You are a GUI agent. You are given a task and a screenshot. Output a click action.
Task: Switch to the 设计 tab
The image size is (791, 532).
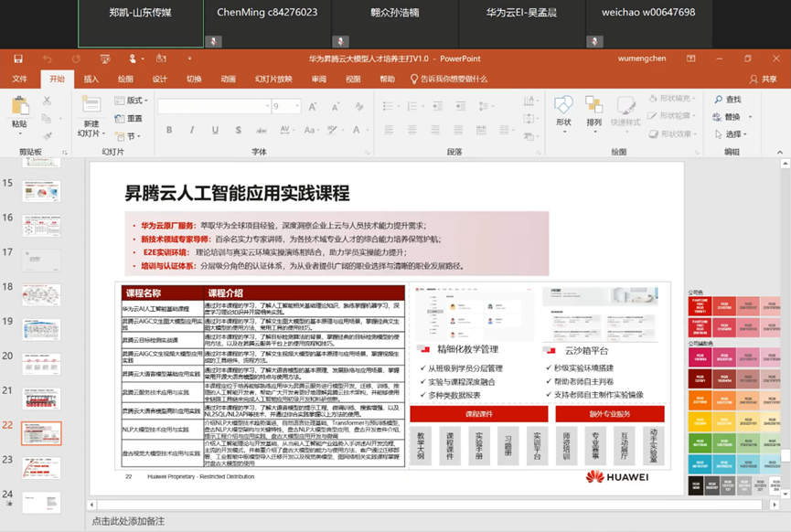pos(159,79)
